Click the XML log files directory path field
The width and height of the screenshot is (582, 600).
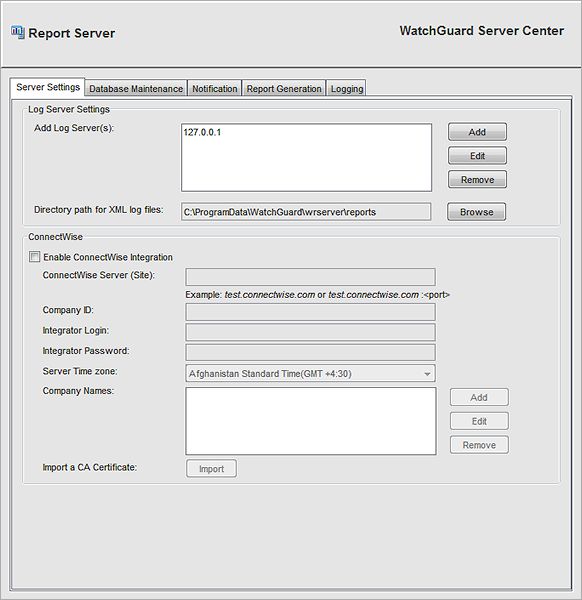(x=306, y=212)
